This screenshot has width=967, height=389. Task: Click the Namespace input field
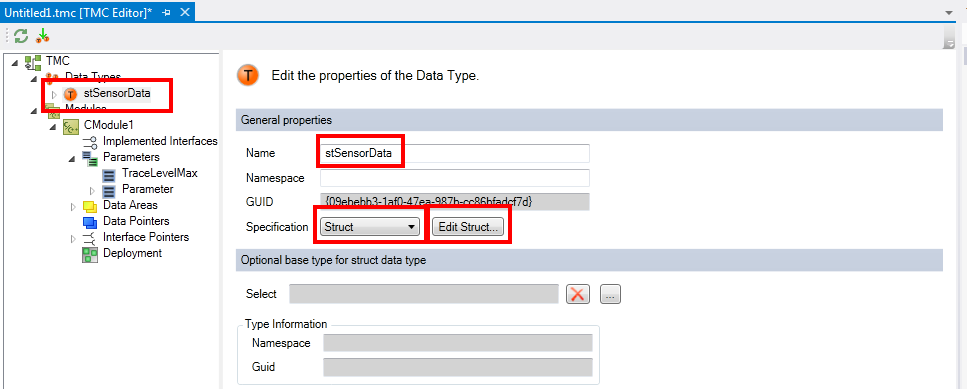455,178
